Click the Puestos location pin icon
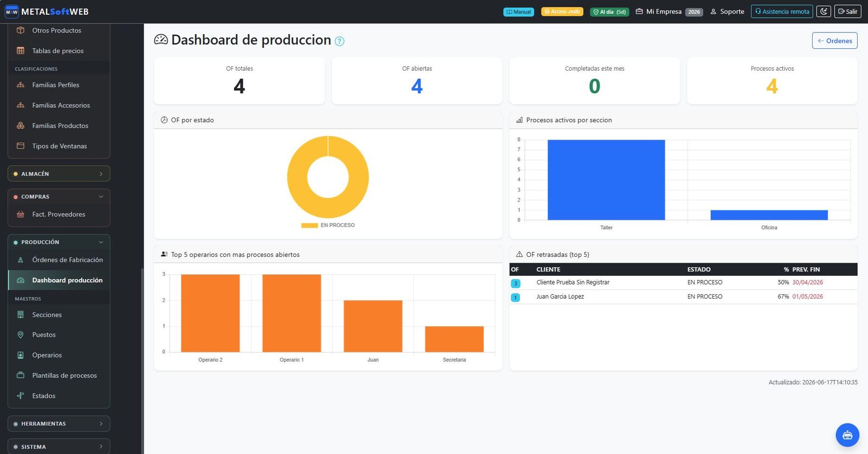 (x=21, y=335)
